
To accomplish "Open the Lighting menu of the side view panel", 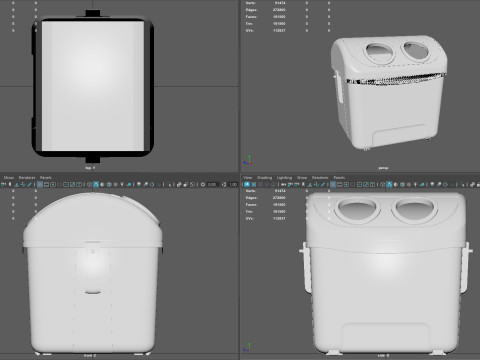I will [284, 177].
